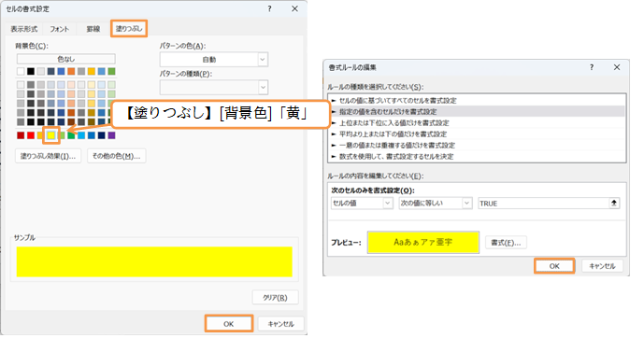Open 書式(E)... in rule editor
The height and width of the screenshot is (338, 644).
506,243
